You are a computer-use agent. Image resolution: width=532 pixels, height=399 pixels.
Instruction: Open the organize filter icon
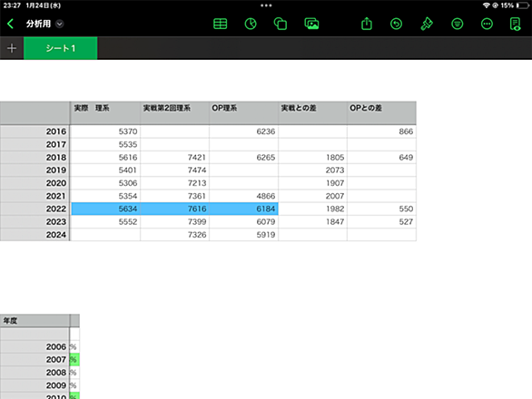point(457,24)
